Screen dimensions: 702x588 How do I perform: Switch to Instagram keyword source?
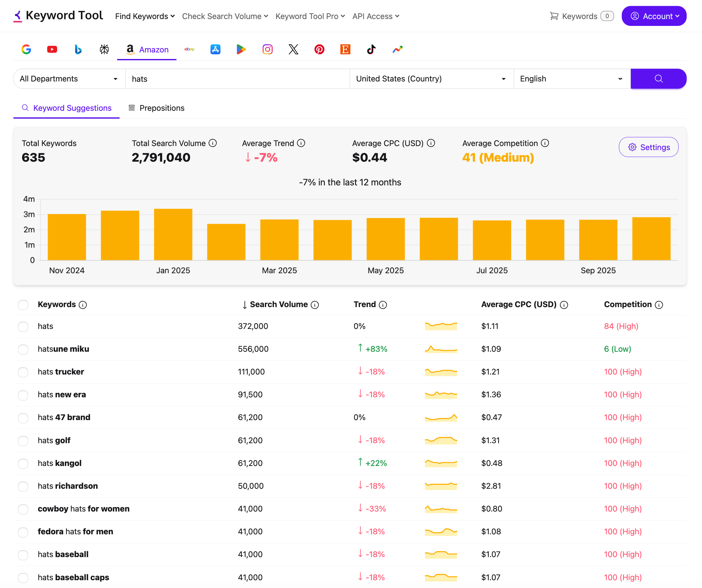click(267, 49)
